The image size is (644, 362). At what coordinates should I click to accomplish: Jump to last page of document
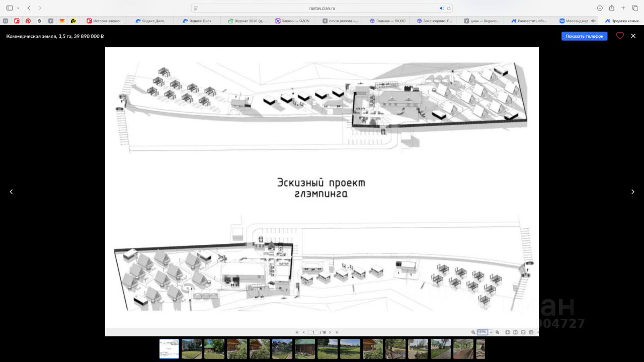click(337, 332)
